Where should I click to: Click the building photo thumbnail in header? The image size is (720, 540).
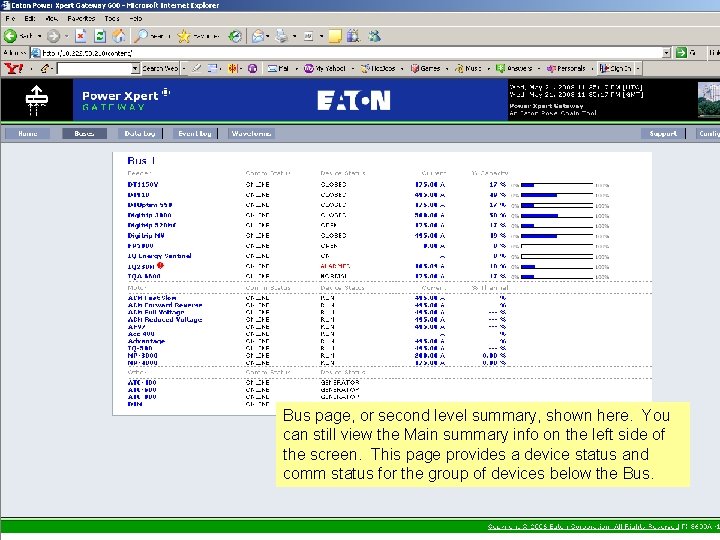point(709,100)
